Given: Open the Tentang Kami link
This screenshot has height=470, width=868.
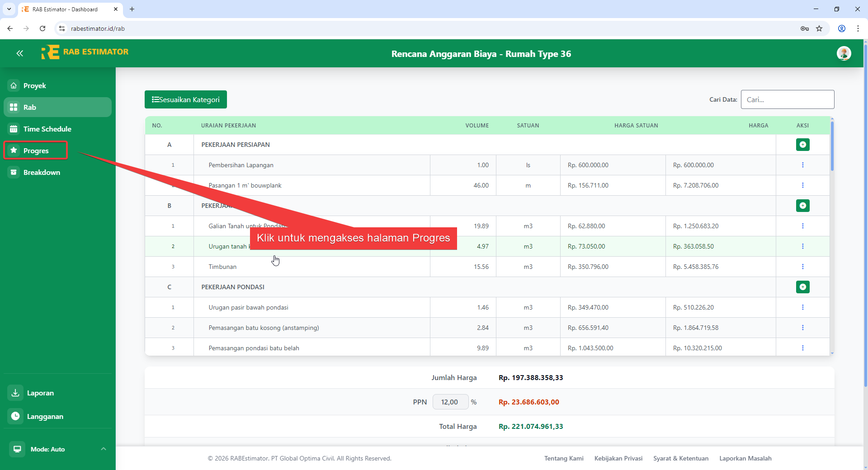Looking at the screenshot, I should pos(564,458).
